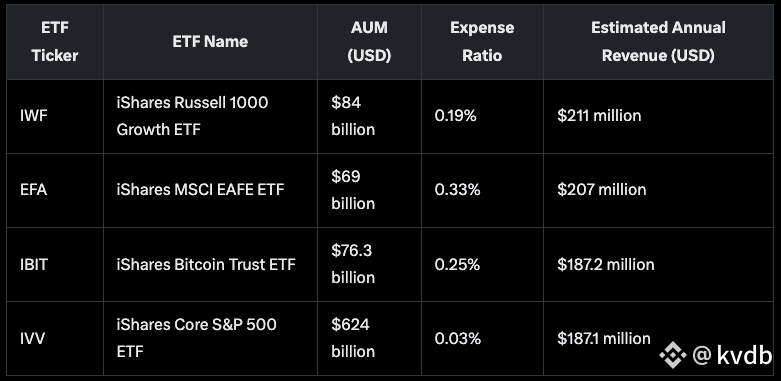Click the @kvdb watermark username
This screenshot has width=781, height=381.
[x=732, y=355]
